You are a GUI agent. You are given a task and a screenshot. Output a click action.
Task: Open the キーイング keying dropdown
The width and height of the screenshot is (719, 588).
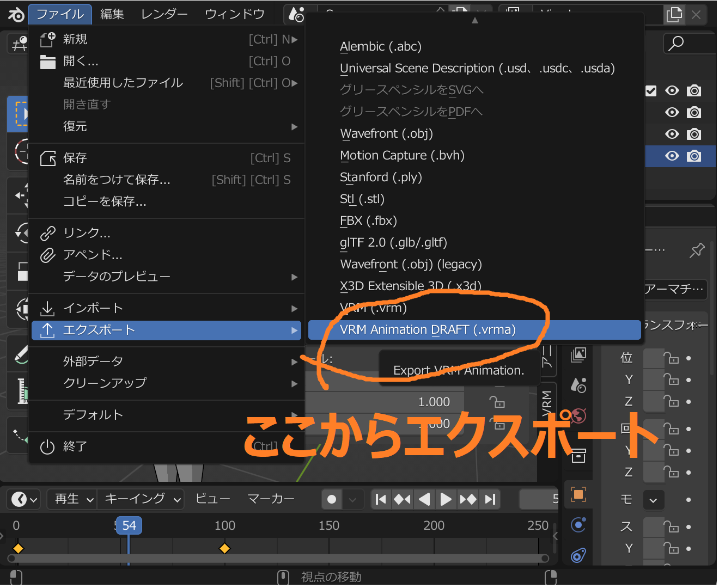[141, 499]
